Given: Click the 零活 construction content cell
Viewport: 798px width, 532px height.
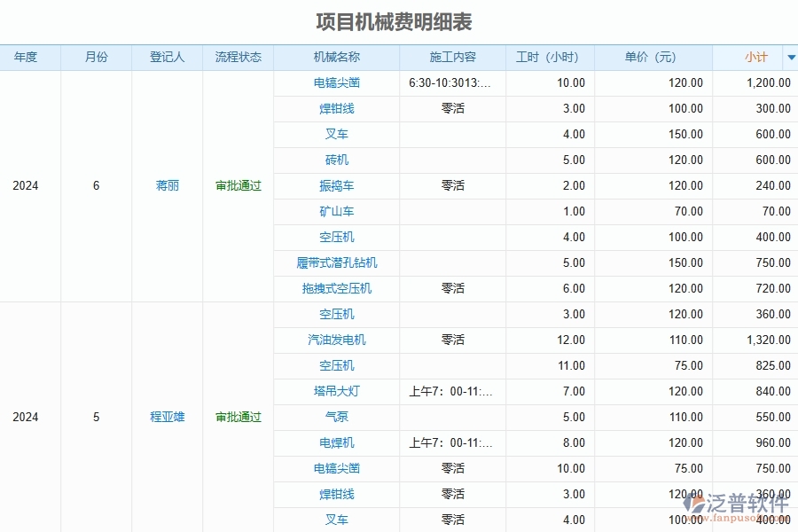Looking at the screenshot, I should pos(451,108).
